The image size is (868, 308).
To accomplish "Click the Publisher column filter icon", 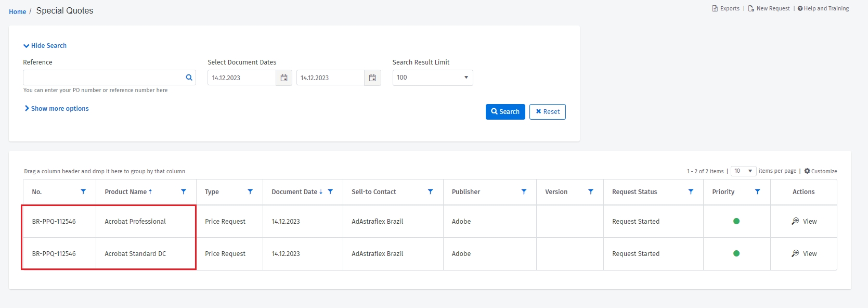I will click(x=524, y=191).
